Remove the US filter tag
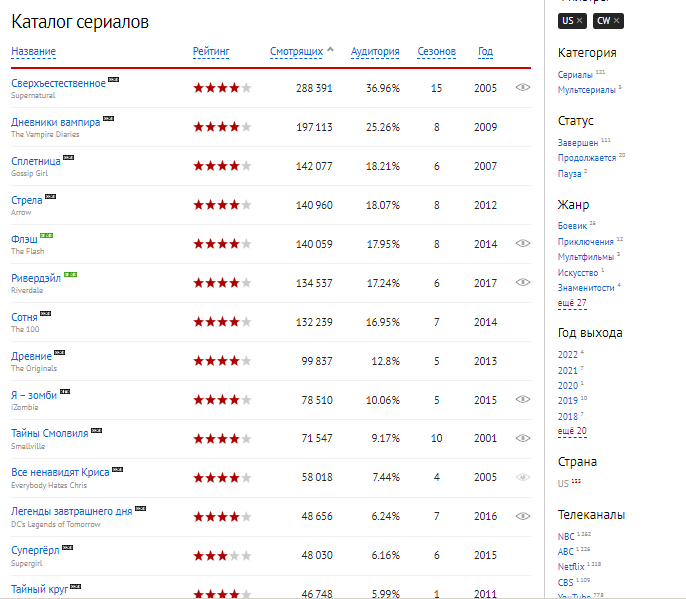 tap(579, 21)
